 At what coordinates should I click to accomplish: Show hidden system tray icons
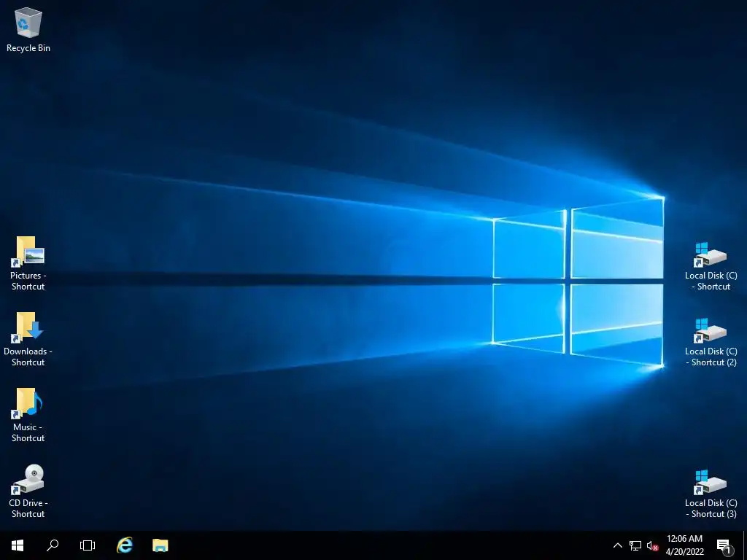coord(617,545)
